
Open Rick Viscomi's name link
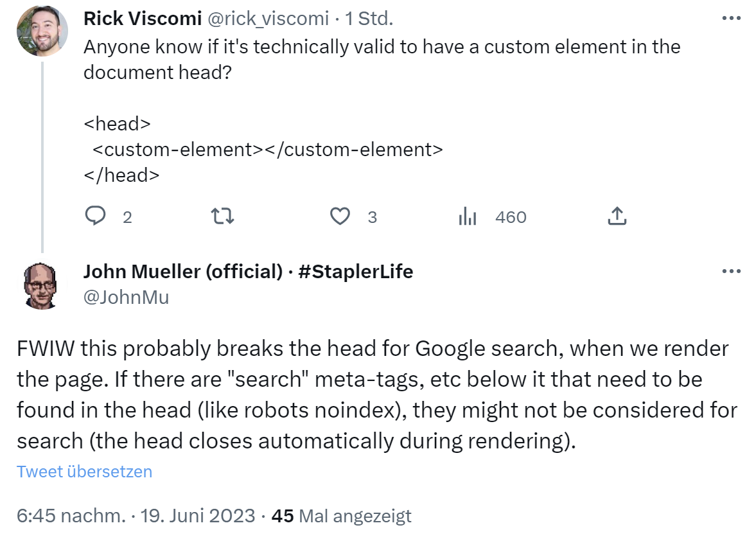pos(143,18)
